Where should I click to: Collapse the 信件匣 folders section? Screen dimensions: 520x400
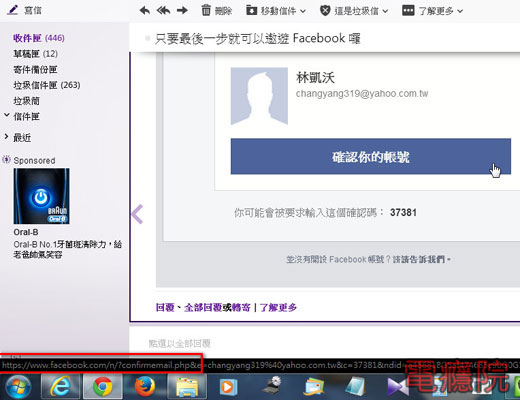click(7, 115)
